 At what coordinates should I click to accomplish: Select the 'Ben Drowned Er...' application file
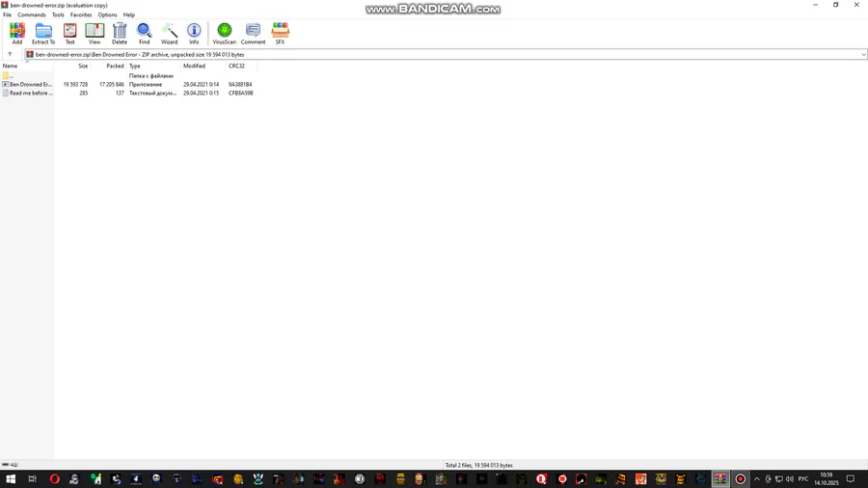click(x=27, y=85)
